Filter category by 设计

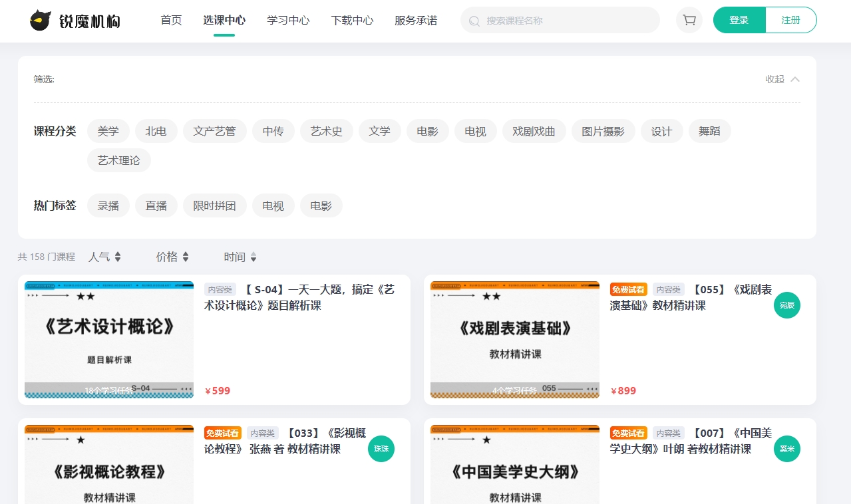click(662, 131)
